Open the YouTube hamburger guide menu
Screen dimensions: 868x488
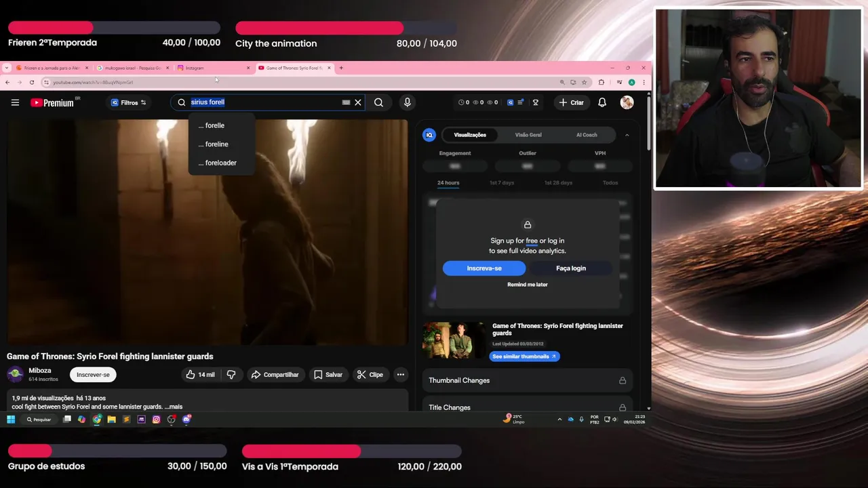click(15, 102)
